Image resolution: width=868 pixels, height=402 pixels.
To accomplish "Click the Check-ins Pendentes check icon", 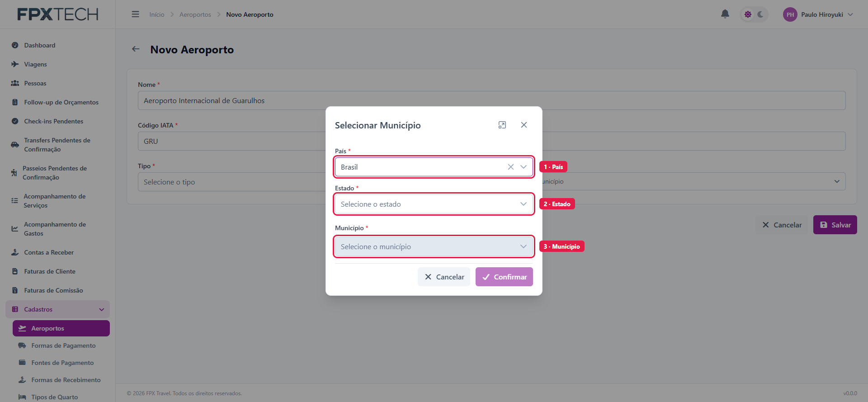I will pyautogui.click(x=15, y=121).
